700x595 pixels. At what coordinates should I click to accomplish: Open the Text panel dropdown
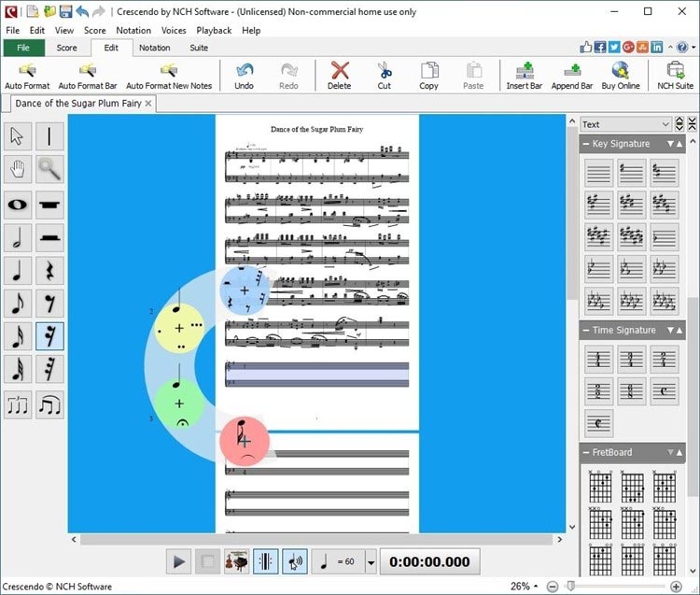[626, 124]
